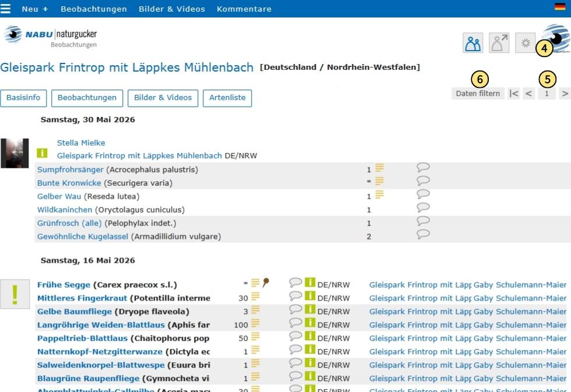Open the Wildkaninchen observation
This screenshot has height=392, width=571.
coord(65,210)
